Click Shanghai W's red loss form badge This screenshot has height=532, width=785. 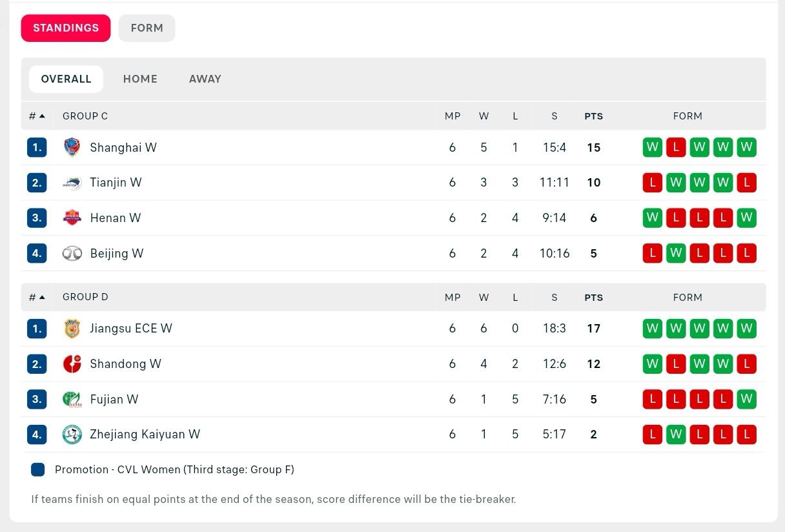tap(676, 147)
